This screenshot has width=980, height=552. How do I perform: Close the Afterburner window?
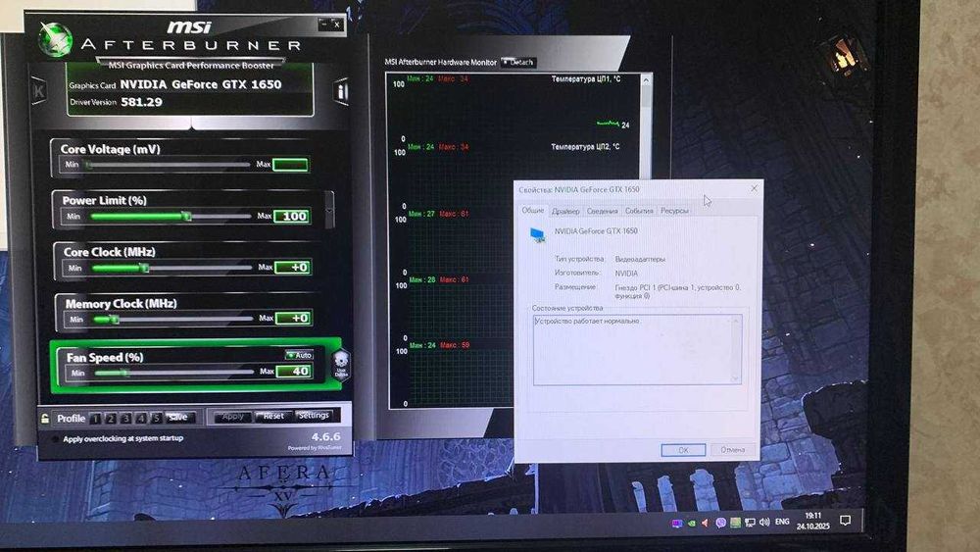pyautogui.click(x=337, y=25)
